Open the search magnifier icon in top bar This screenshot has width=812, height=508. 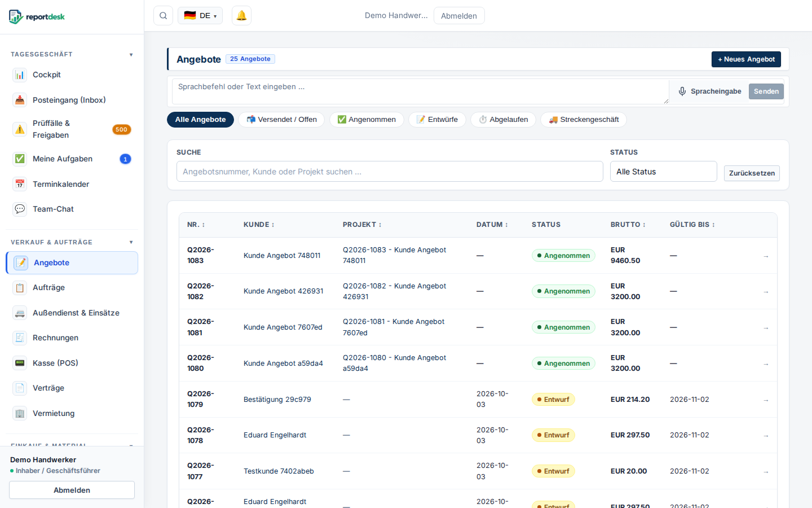click(x=163, y=16)
